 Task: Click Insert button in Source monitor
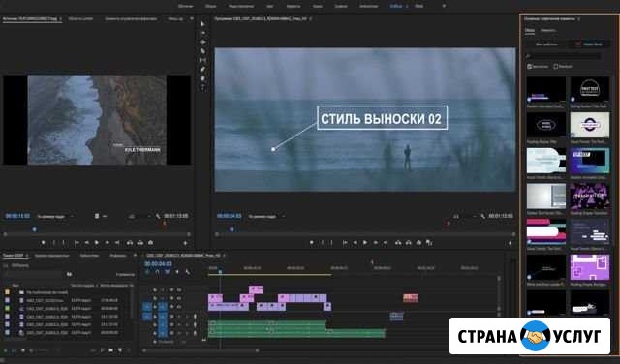pyautogui.click(x=130, y=243)
